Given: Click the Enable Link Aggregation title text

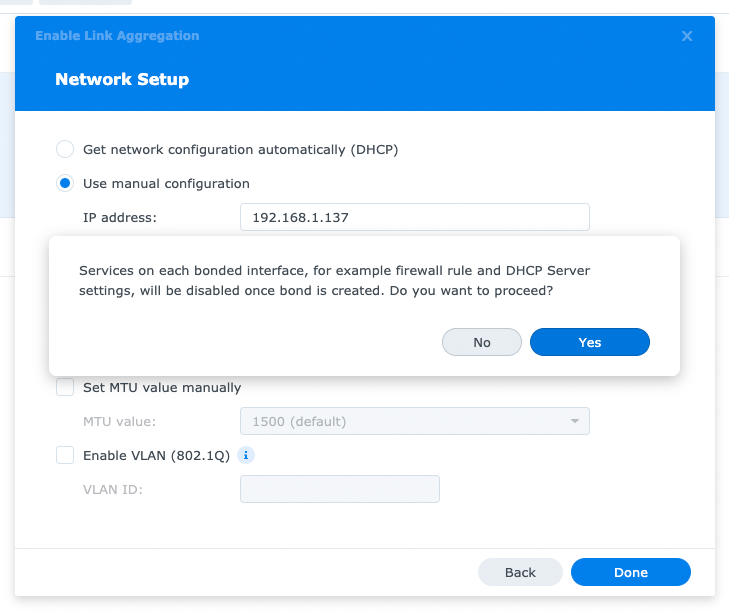Looking at the screenshot, I should point(117,36).
